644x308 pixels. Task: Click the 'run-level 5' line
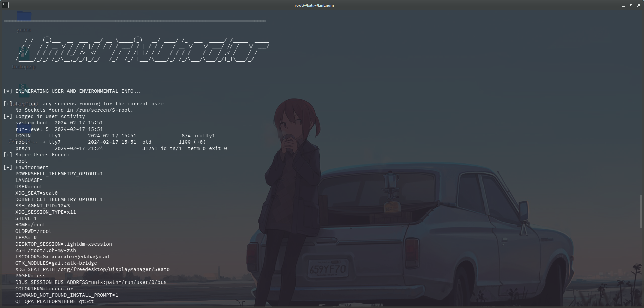click(59, 129)
